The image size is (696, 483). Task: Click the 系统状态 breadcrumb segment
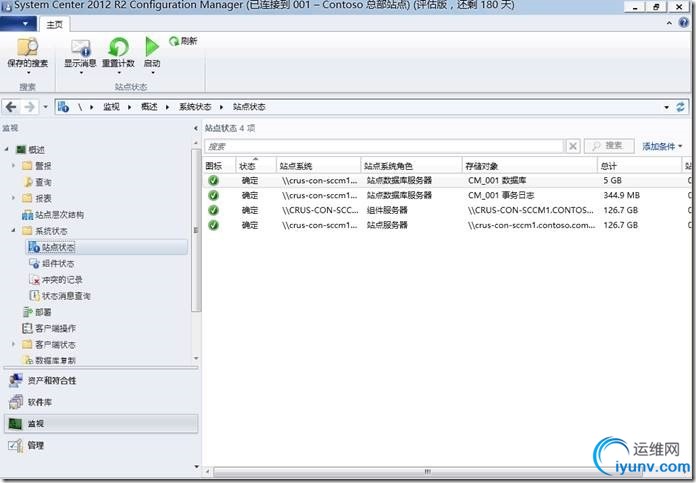pos(195,107)
